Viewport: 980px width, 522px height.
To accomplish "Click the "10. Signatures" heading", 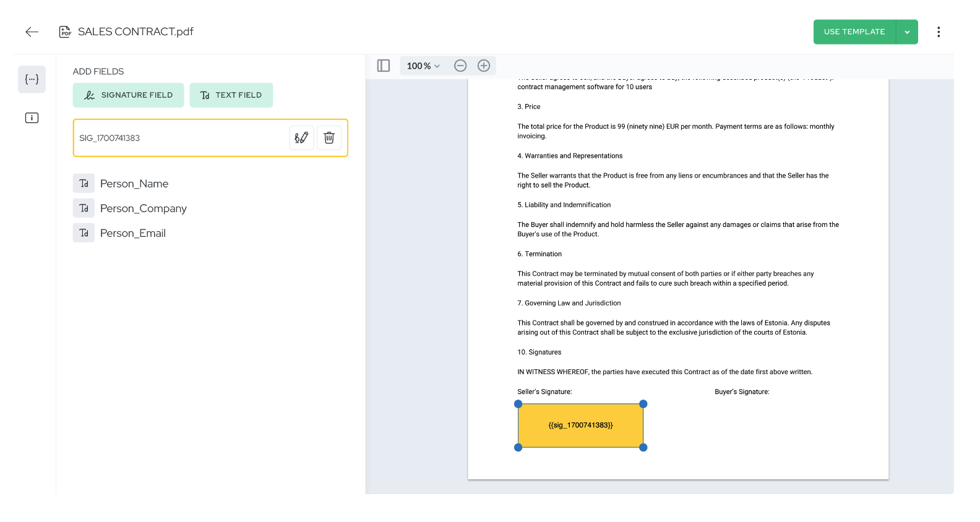I will click(539, 353).
